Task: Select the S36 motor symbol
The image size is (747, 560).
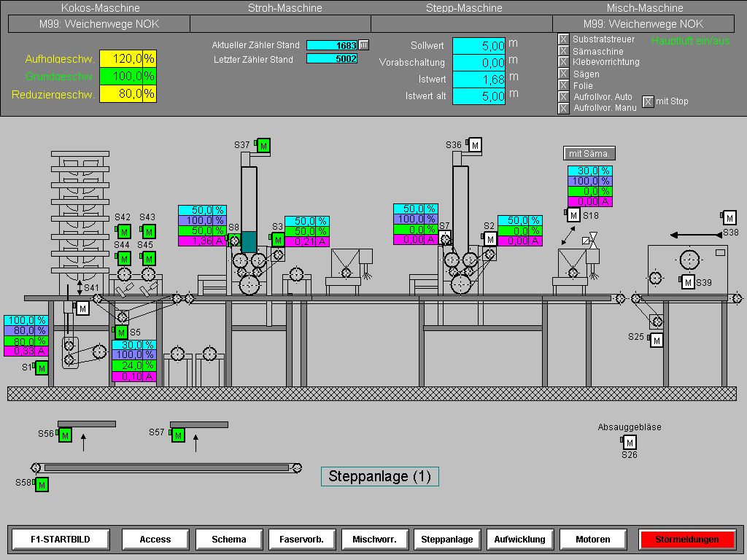Action: pos(475,145)
